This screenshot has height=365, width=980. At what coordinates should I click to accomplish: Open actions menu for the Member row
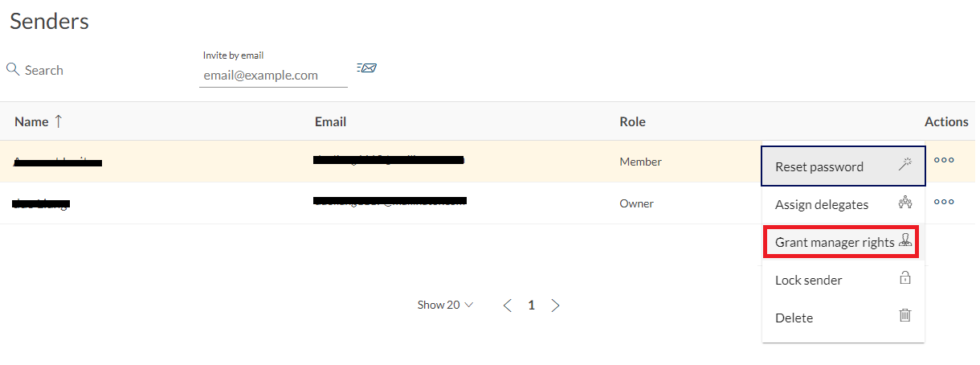944,160
